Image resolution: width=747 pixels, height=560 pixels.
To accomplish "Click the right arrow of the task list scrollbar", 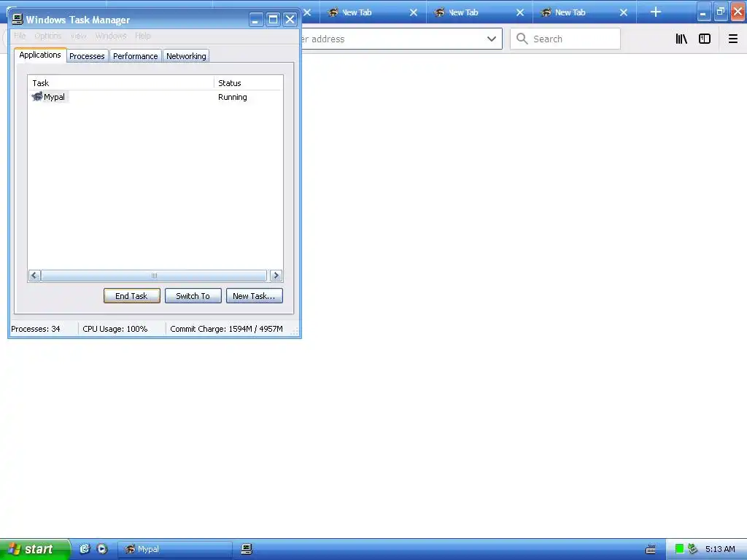I will pos(275,276).
